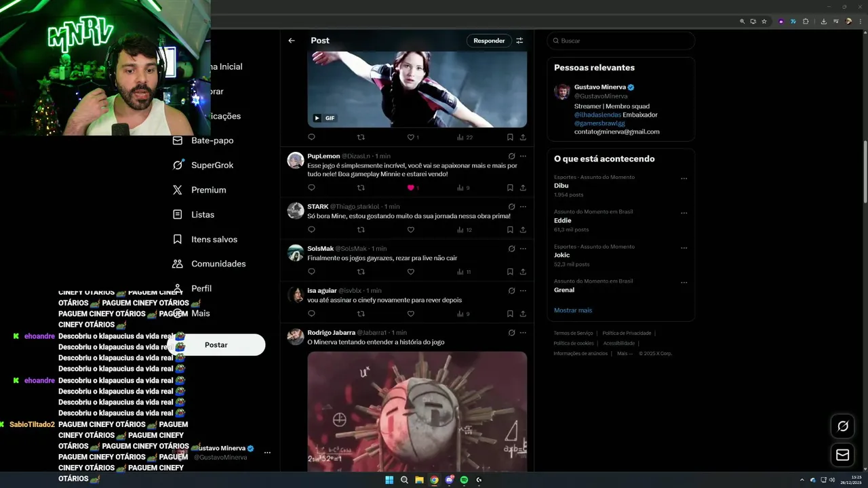Open more options on PupLemon's post
The width and height of the screenshot is (868, 488).
pyautogui.click(x=523, y=156)
